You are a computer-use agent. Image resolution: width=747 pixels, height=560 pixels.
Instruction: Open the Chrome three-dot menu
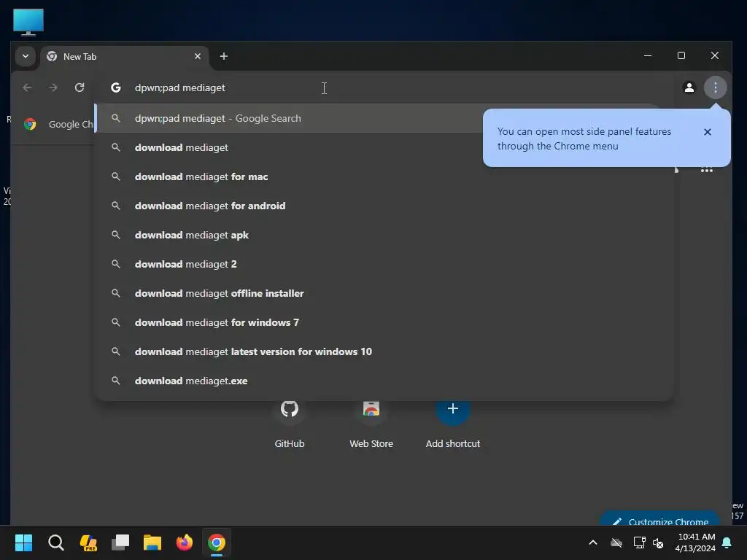715,87
